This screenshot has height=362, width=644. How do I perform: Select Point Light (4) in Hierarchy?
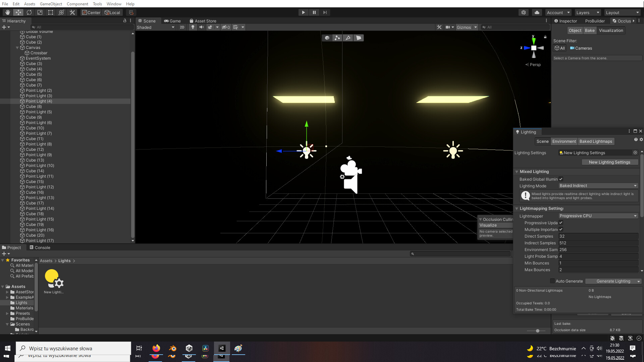[39, 101]
